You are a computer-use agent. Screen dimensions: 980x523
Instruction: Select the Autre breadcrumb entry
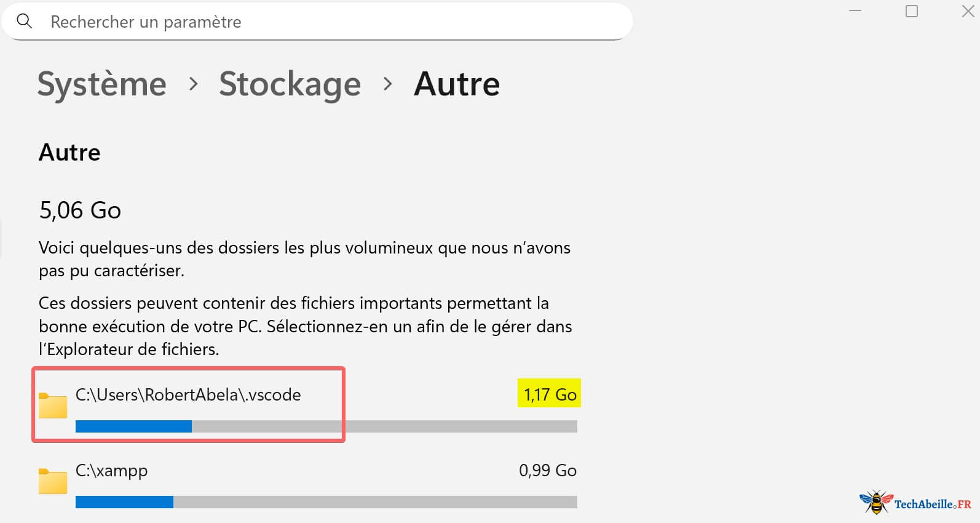click(x=457, y=84)
